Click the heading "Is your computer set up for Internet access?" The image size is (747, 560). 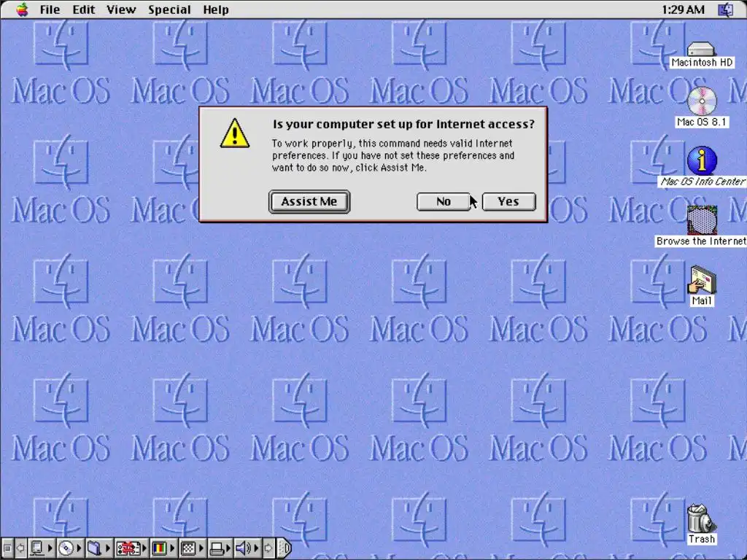(x=403, y=124)
